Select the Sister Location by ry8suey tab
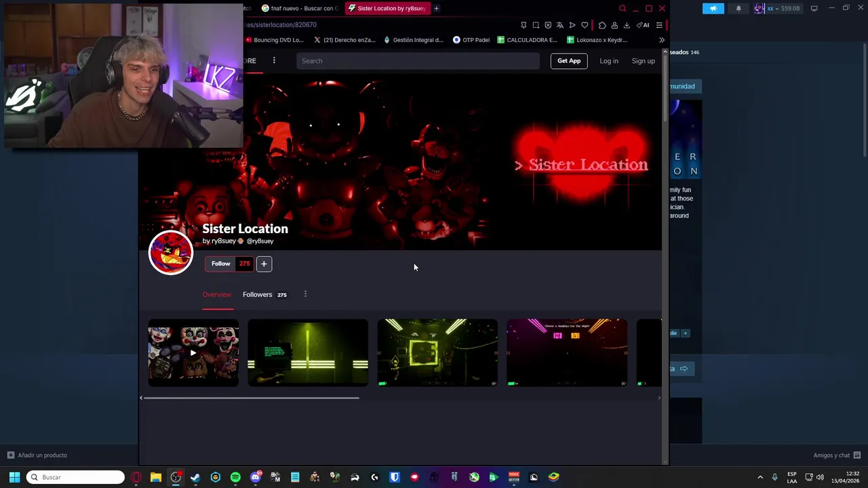 click(387, 8)
